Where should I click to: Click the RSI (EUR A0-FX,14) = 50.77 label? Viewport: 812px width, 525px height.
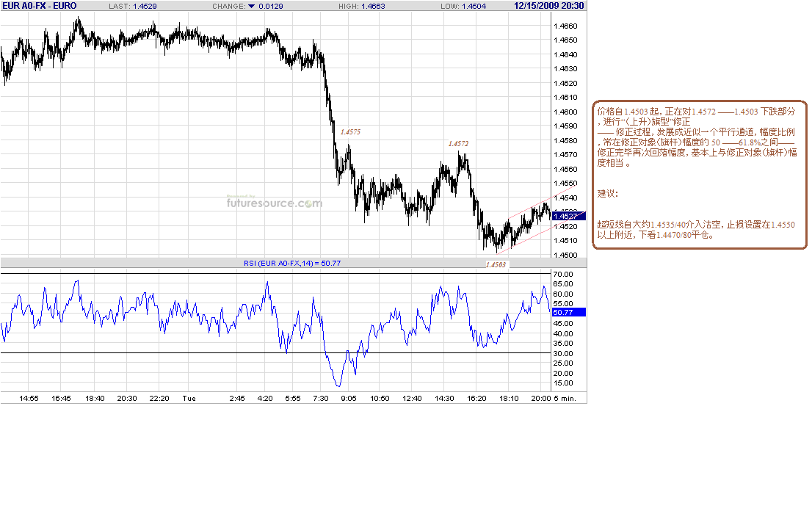click(292, 263)
